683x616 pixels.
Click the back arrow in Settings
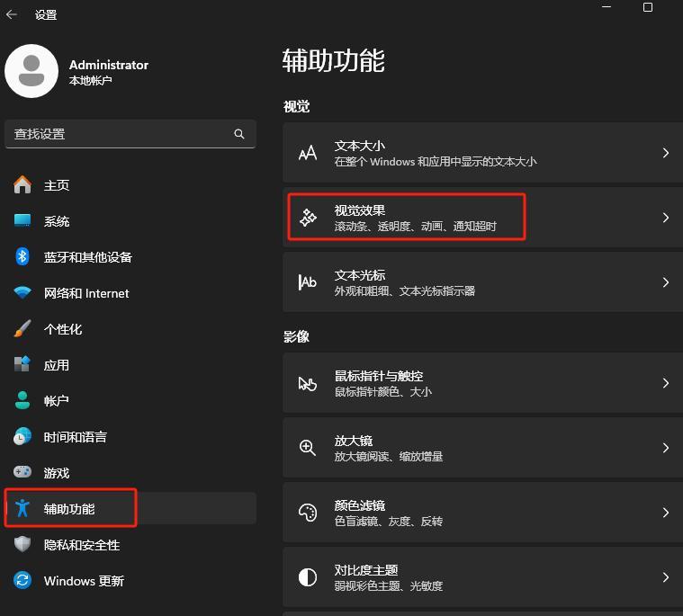click(12, 14)
